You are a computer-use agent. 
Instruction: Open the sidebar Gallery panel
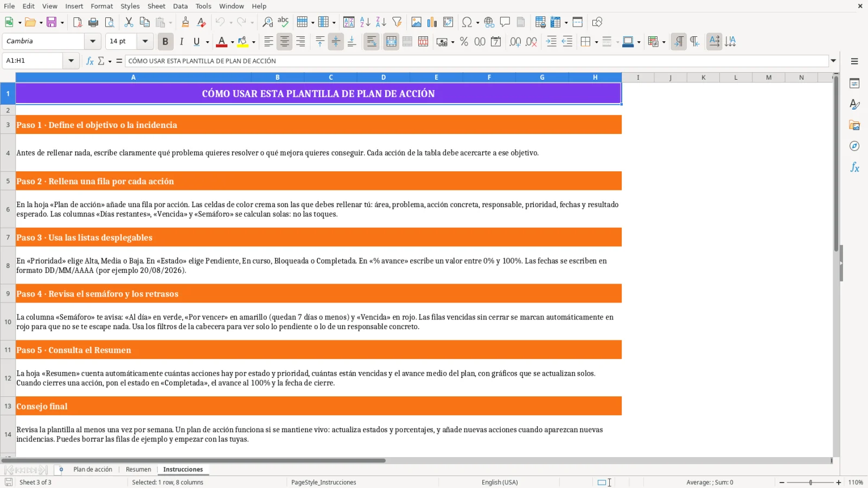coord(854,125)
